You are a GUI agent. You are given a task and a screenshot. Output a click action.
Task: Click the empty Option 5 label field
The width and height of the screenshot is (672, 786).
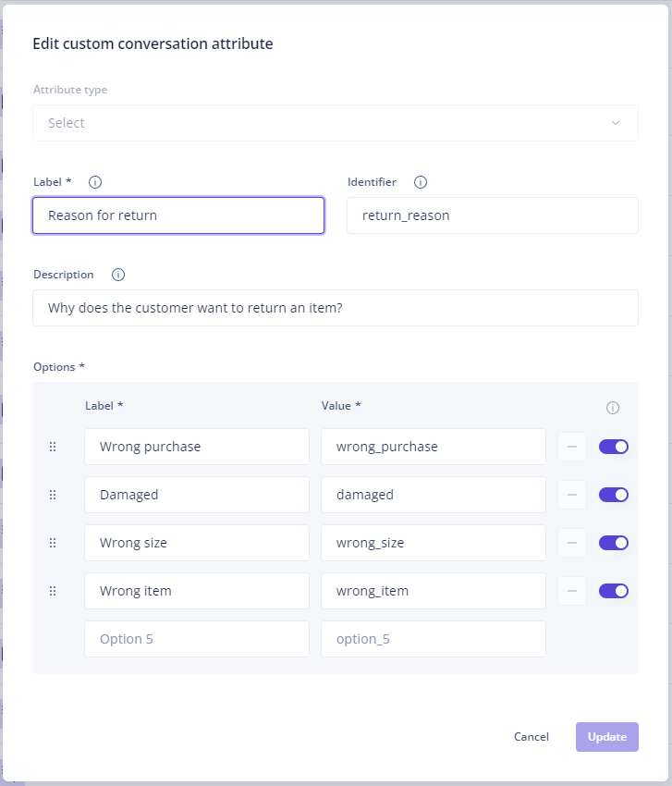click(197, 639)
